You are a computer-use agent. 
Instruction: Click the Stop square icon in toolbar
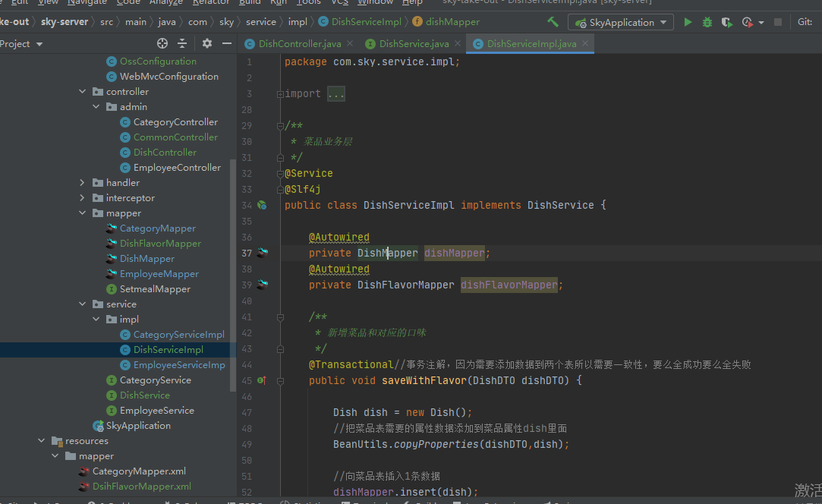pyautogui.click(x=778, y=22)
